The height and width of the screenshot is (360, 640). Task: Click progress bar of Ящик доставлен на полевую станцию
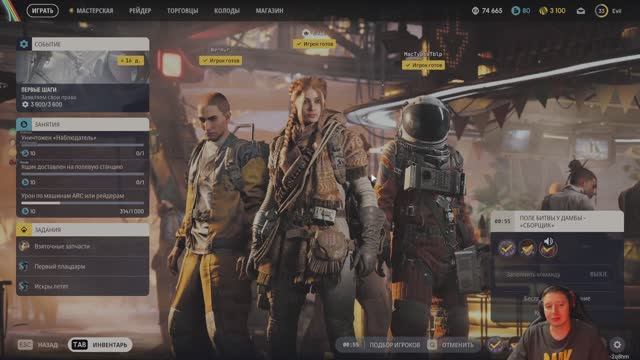(82, 174)
